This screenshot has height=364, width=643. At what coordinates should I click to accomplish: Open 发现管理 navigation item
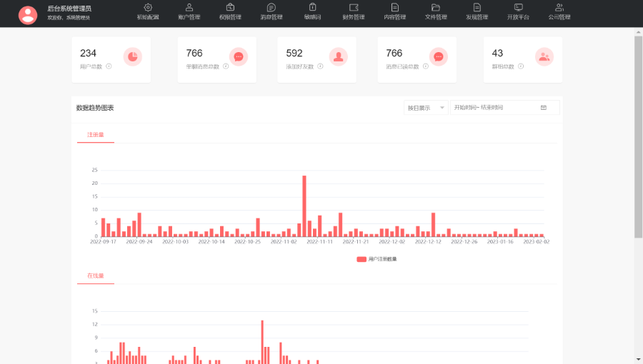(x=477, y=11)
